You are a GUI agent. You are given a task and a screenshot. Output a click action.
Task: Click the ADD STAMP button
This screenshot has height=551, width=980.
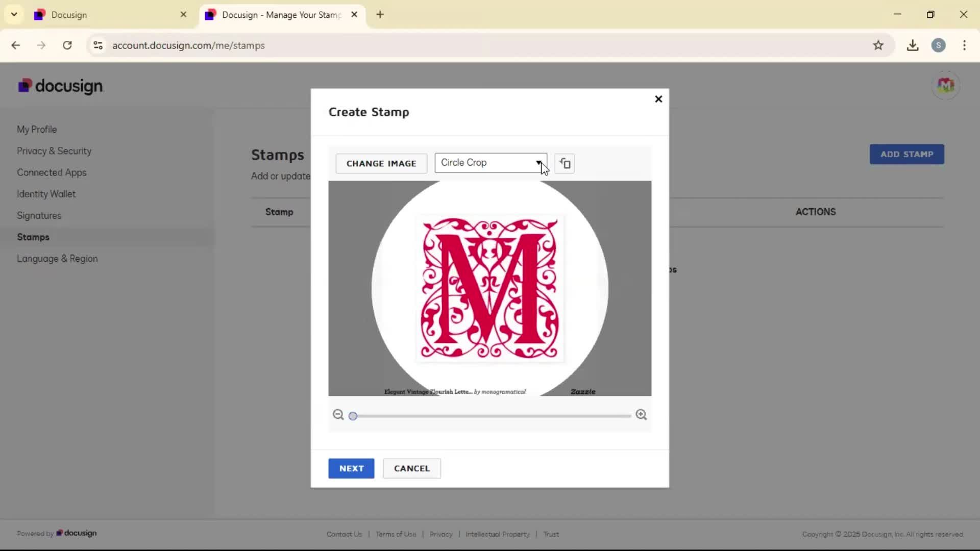point(906,154)
